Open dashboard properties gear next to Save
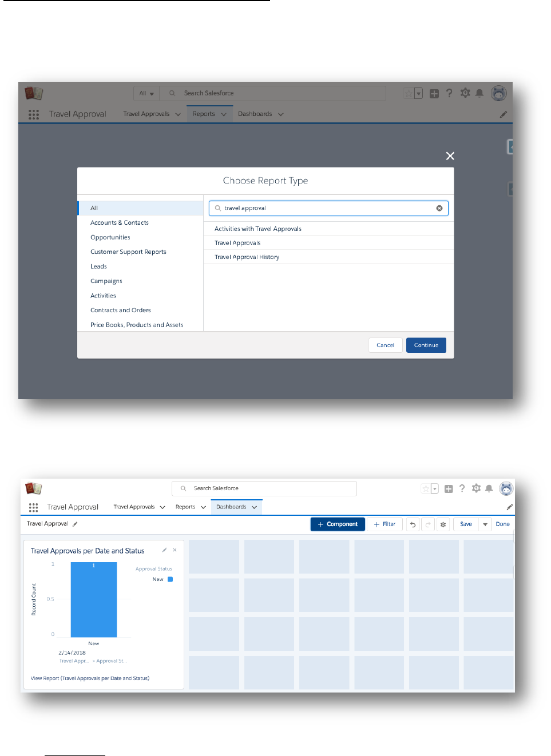This screenshot has width=551, height=756. click(x=443, y=524)
